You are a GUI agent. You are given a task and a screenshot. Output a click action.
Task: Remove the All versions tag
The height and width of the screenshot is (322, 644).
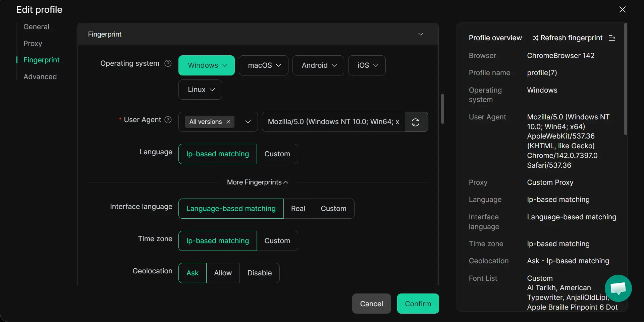(228, 122)
